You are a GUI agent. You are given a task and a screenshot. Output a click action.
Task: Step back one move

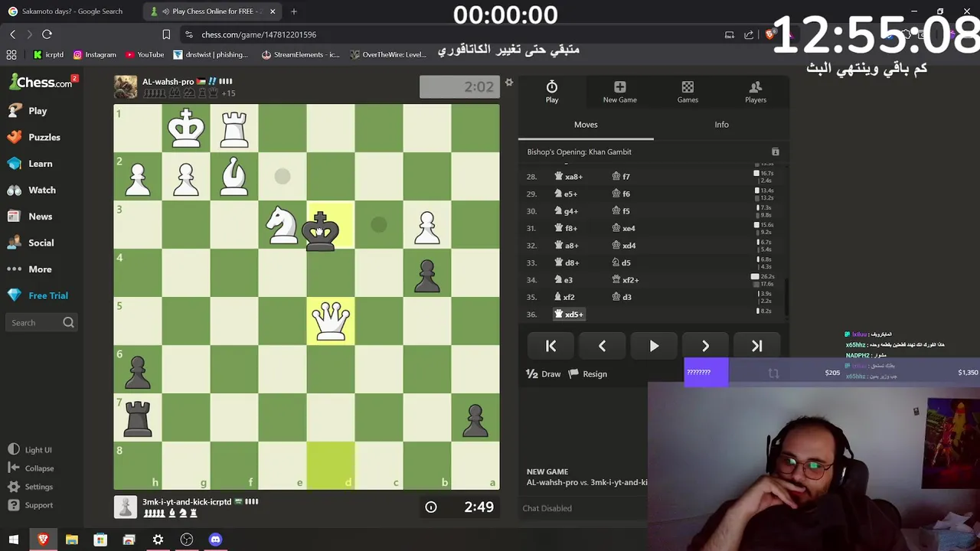(x=602, y=347)
